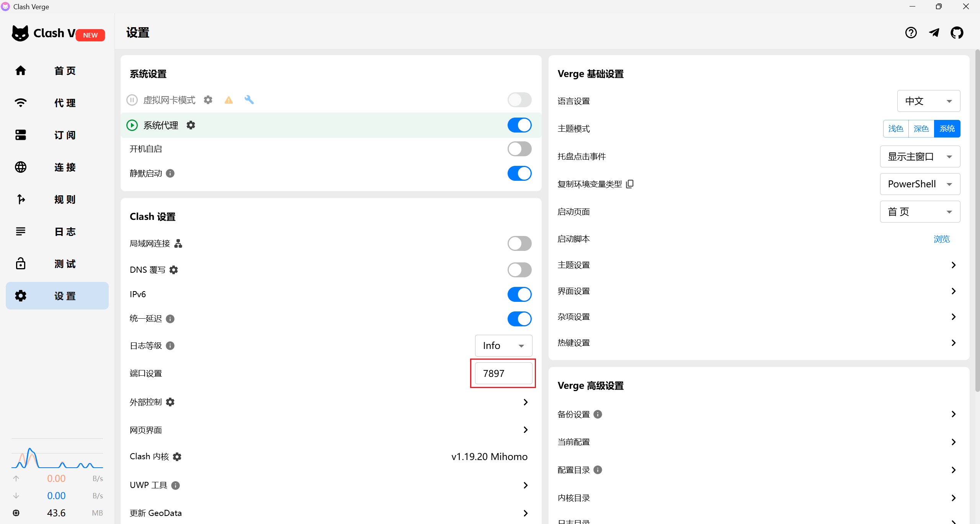Screen dimensions: 980x524
Task: Click the 浏览 link for 启动脚本
Action: (941, 239)
